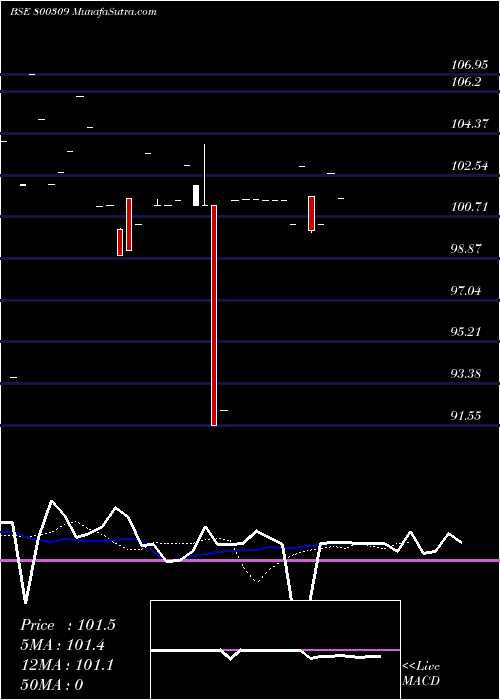Screen dimensions: 500x700
Task: Click the 95.21 price level label
Action: pyautogui.click(x=467, y=332)
